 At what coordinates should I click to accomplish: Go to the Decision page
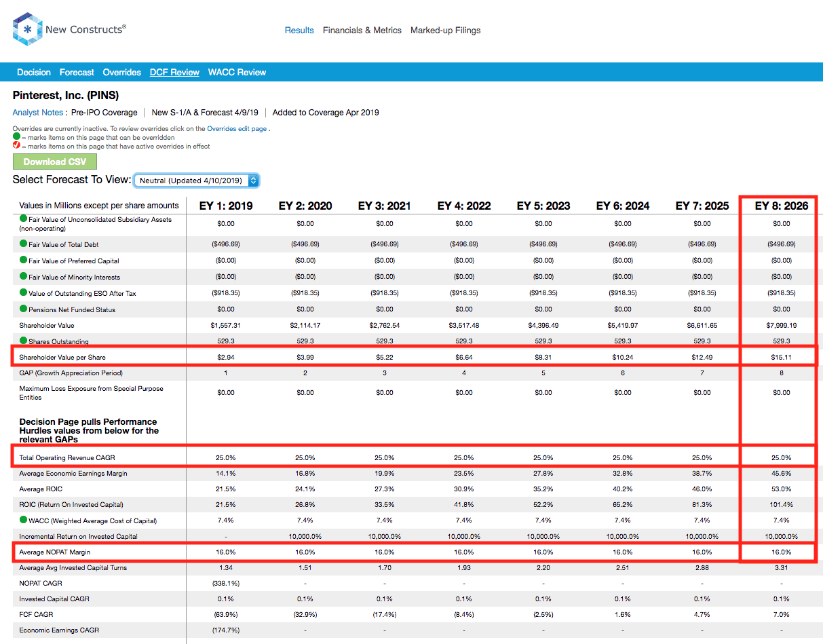click(x=34, y=73)
